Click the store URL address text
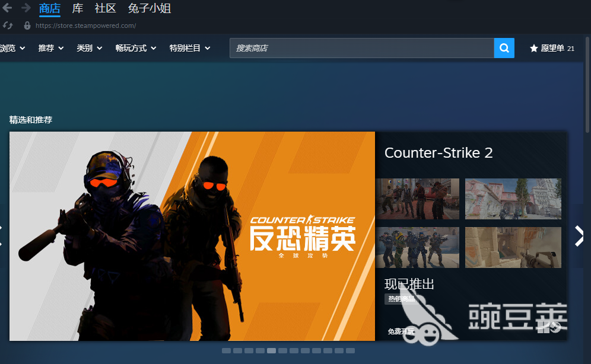The height and width of the screenshot is (364, 591). pyautogui.click(x=85, y=25)
